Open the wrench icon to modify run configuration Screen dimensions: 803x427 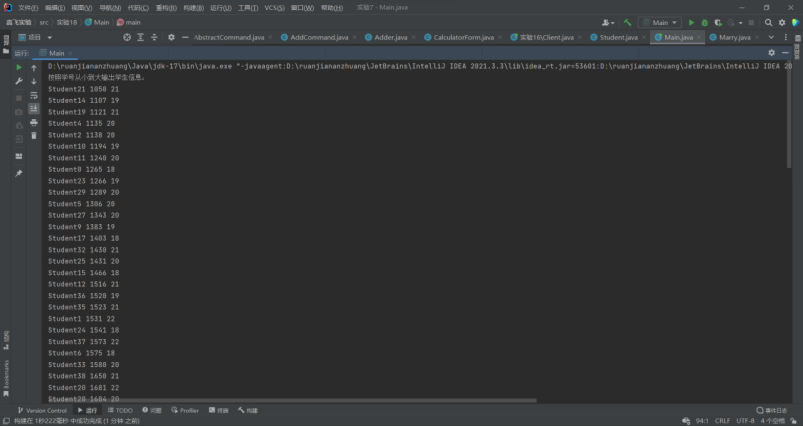pos(19,81)
